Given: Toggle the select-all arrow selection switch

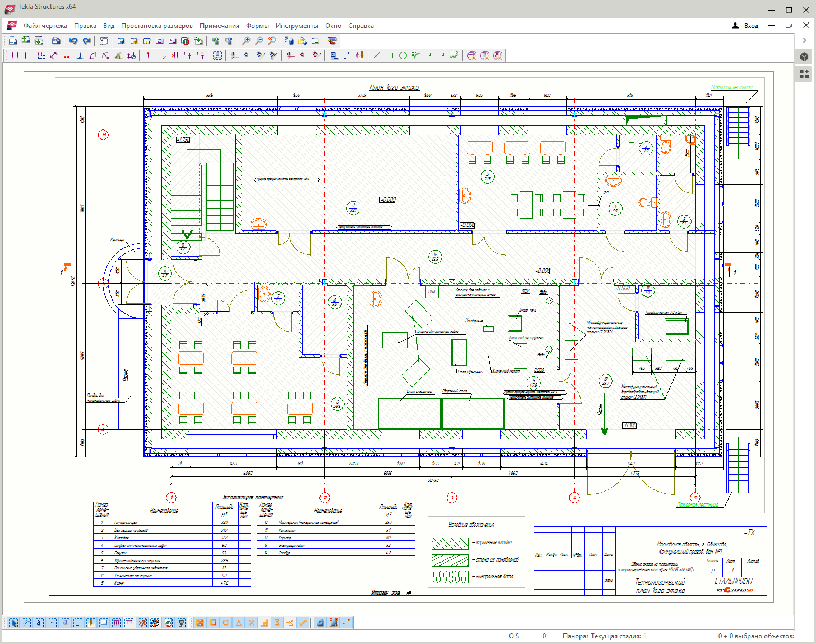Looking at the screenshot, I should [13, 623].
